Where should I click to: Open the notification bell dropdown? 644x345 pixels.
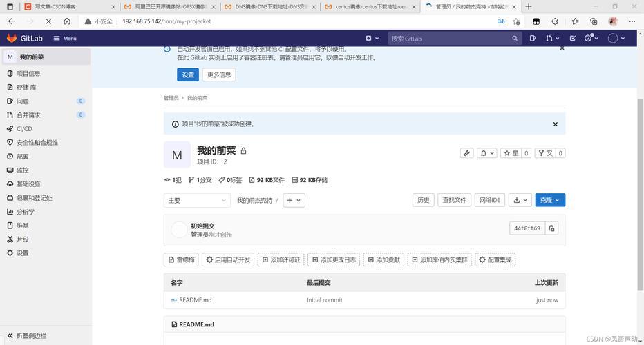point(487,153)
